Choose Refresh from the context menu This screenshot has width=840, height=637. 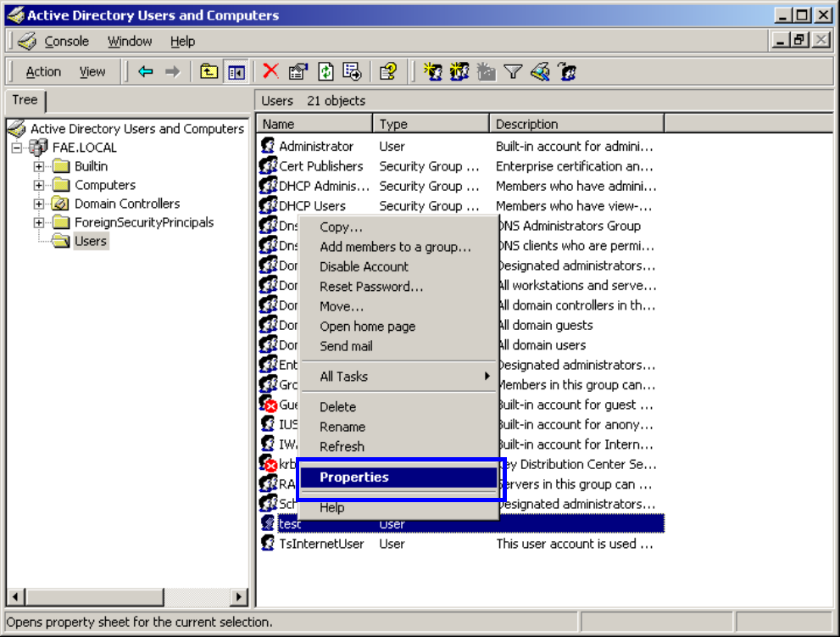398,447
